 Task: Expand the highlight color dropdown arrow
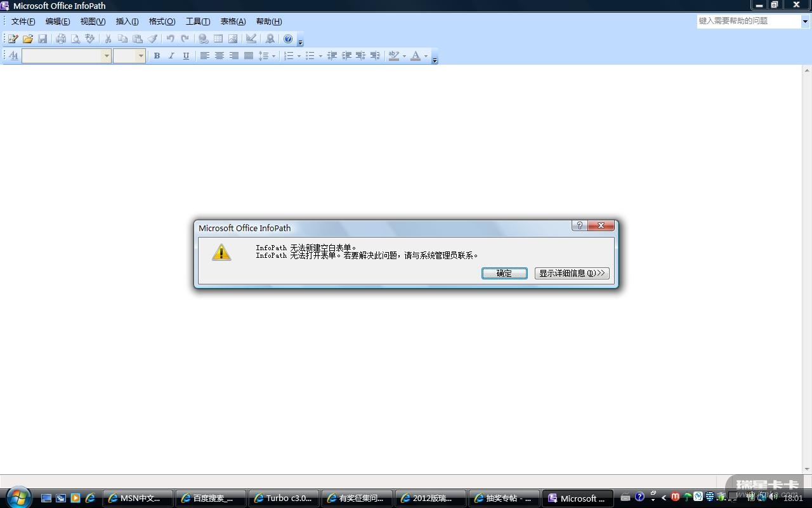click(x=404, y=56)
